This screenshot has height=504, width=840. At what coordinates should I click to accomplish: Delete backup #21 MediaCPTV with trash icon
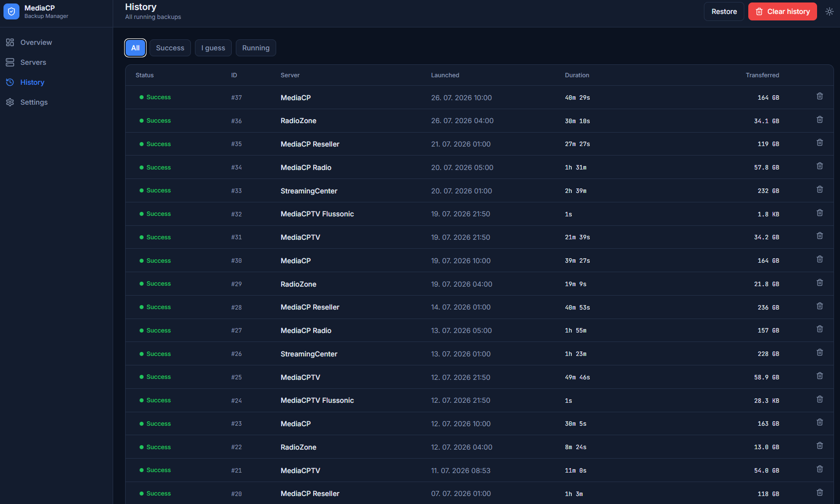[820, 469]
